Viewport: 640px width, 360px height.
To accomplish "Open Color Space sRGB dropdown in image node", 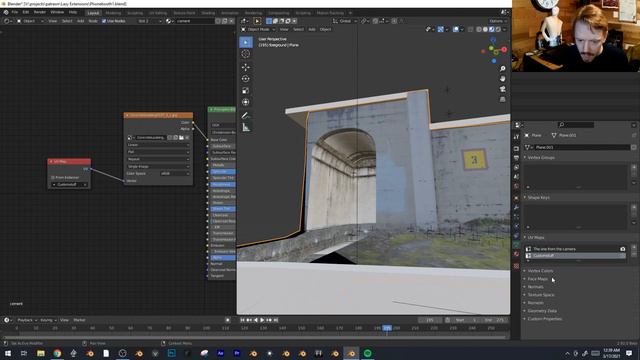I will tap(175, 173).
